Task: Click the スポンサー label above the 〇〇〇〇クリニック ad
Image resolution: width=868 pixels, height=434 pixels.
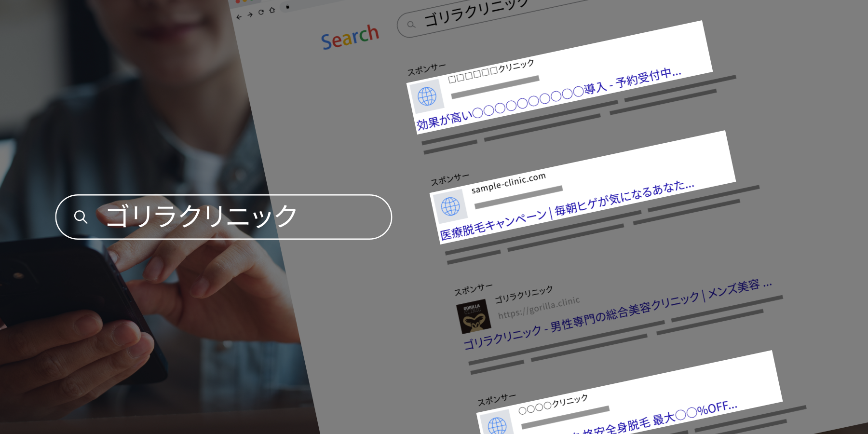Action: [x=497, y=400]
